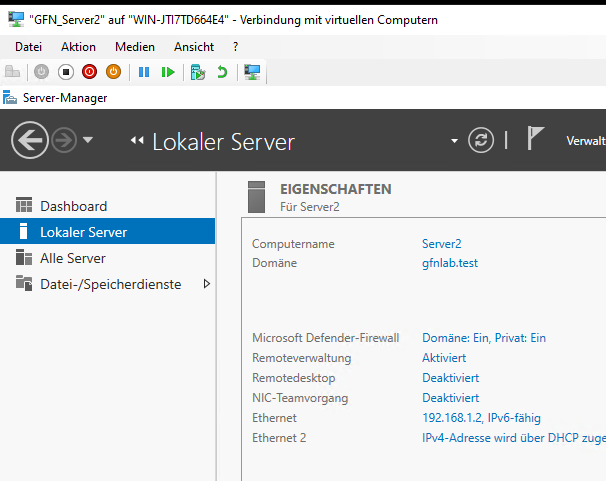Click the Enhanced Session monitor icon
The width and height of the screenshot is (606, 481).
(252, 72)
